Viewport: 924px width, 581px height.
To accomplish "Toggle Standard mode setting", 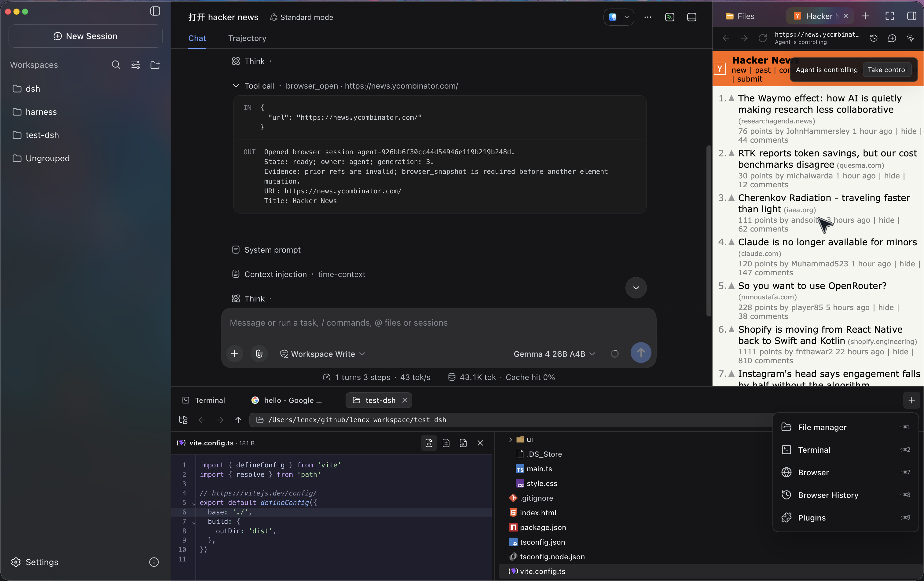I will (302, 17).
